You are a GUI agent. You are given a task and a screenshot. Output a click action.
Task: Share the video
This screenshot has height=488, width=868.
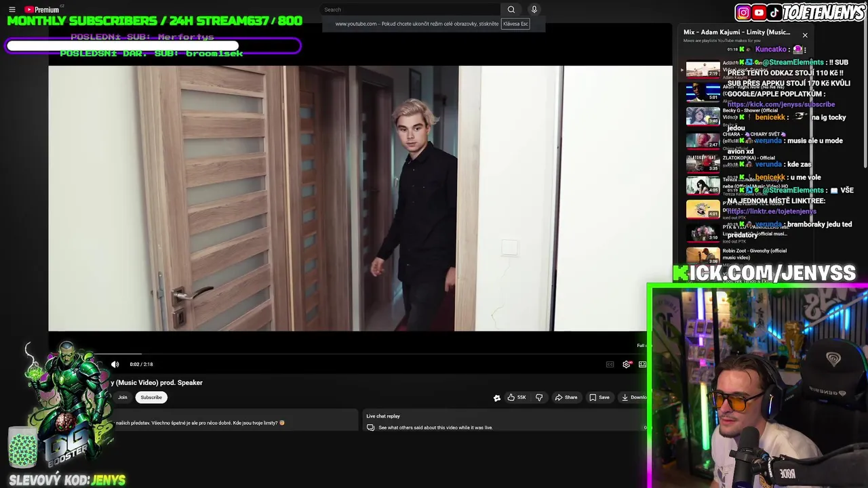click(566, 397)
